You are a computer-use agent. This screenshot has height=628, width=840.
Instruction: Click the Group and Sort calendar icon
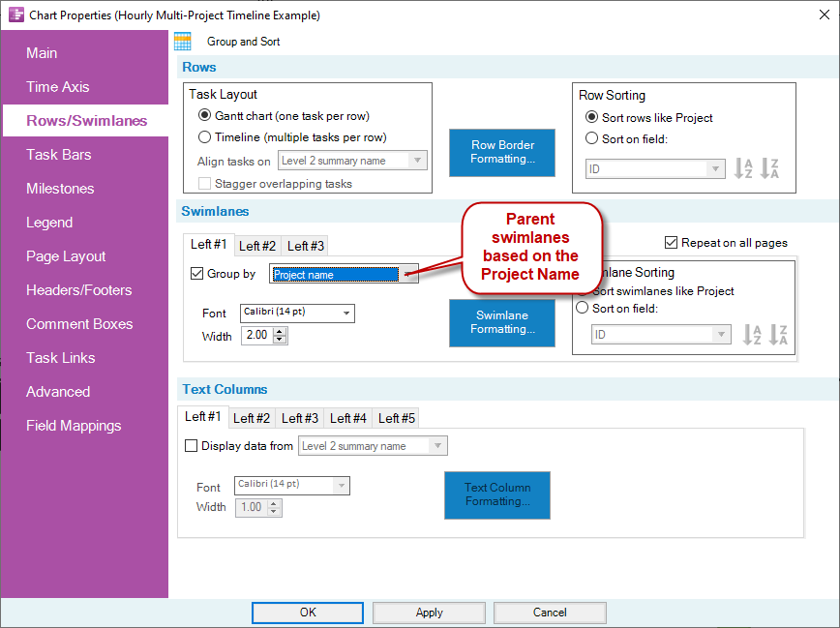[x=183, y=42]
